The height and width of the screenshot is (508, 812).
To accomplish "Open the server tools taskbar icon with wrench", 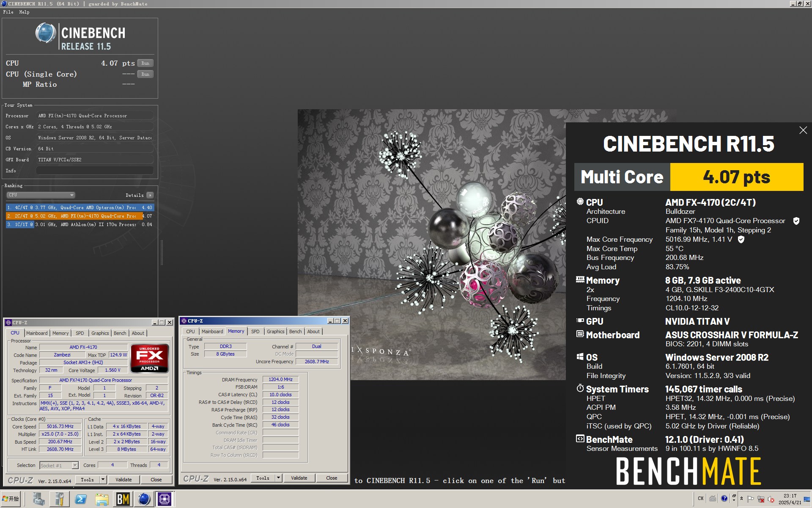I will [x=60, y=499].
